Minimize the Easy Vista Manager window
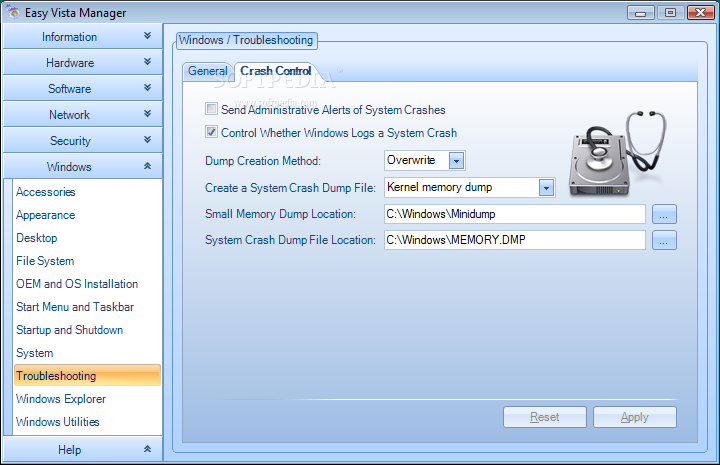The width and height of the screenshot is (720, 465). point(641,12)
